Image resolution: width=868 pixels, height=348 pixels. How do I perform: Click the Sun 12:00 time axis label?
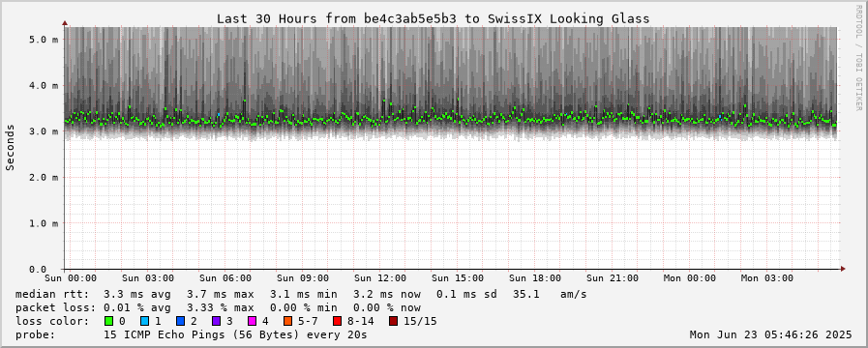coord(380,278)
